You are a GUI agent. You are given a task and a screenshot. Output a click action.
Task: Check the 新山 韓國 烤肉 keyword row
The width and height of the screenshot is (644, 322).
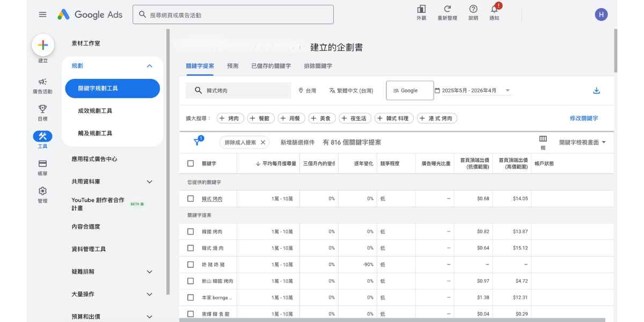[191, 281]
